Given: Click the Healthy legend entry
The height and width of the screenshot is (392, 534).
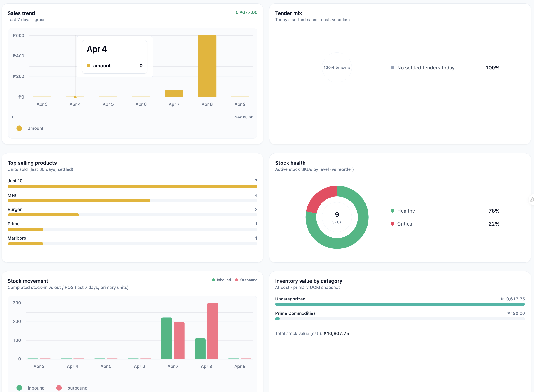Looking at the screenshot, I should [406, 211].
